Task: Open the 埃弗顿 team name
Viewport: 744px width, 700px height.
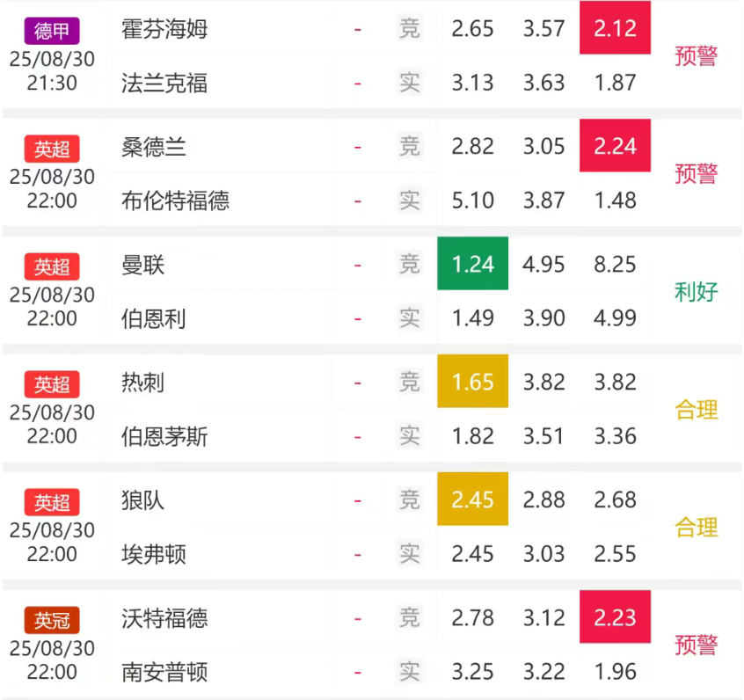Action: pos(154,555)
